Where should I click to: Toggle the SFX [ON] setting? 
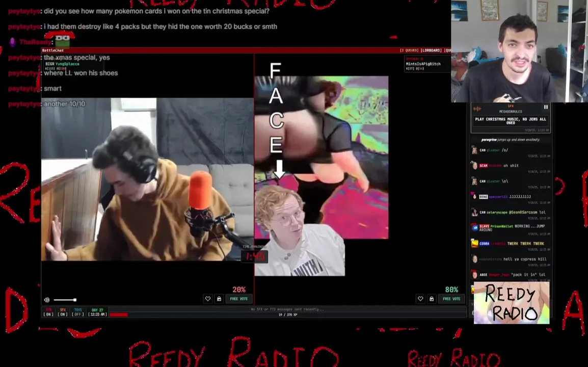63,312
